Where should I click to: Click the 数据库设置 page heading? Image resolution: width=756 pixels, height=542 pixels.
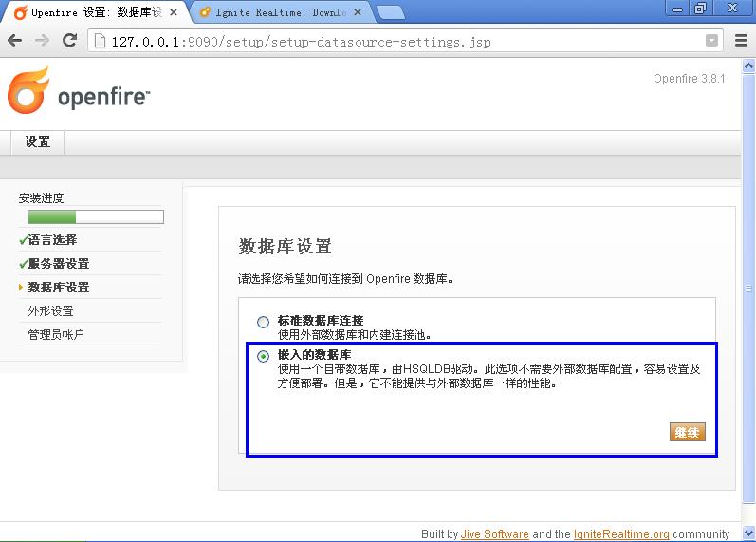[x=285, y=246]
